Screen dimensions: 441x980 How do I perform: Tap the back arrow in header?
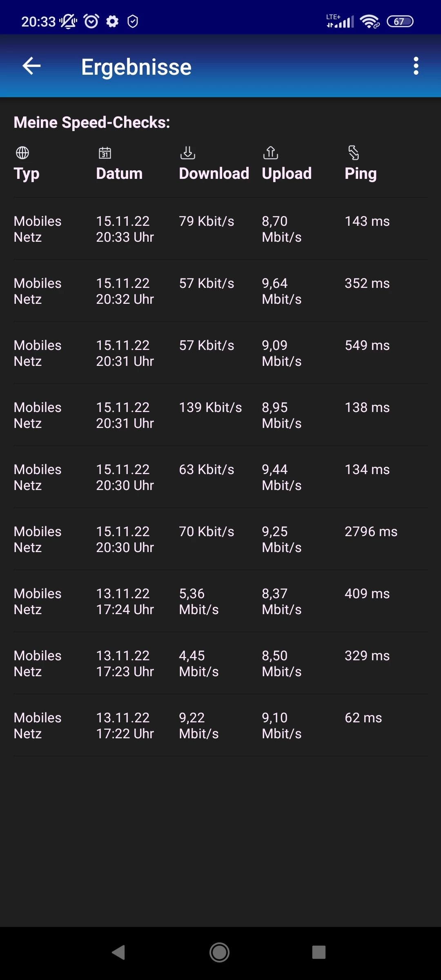click(31, 66)
